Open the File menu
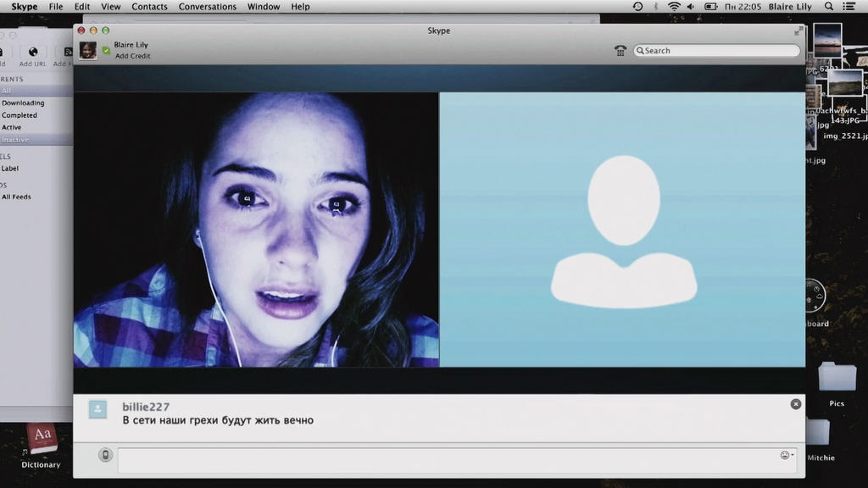The width and height of the screenshot is (868, 488). (x=55, y=7)
